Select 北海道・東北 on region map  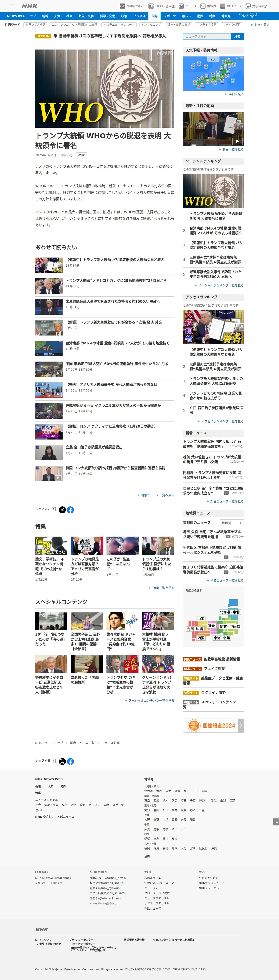coord(230,612)
